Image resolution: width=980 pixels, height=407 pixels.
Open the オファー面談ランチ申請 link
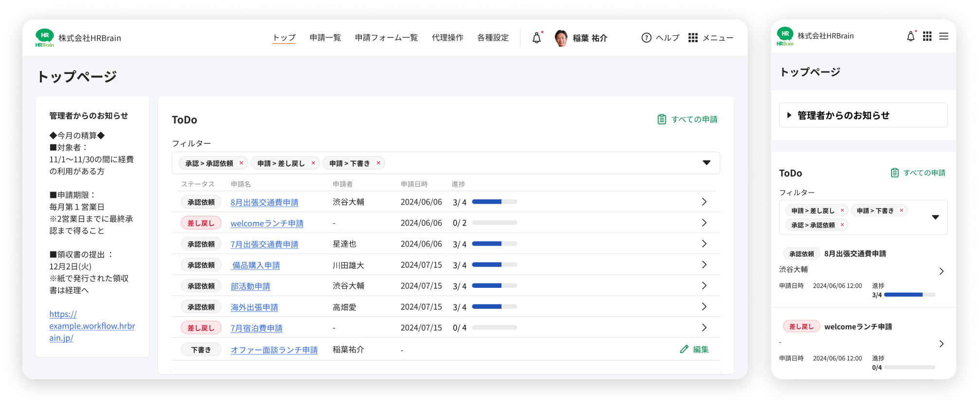point(274,350)
